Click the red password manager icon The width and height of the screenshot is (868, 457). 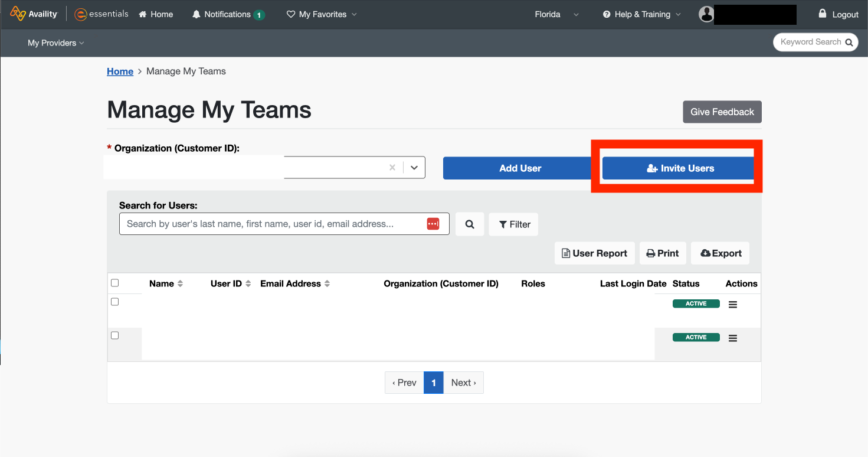433,224
